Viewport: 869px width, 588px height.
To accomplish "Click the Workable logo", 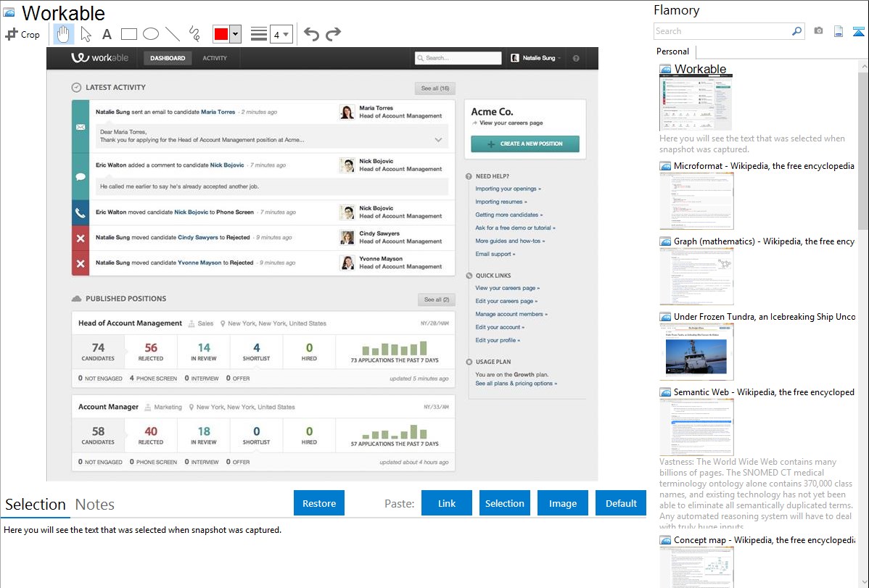I will pyautogui.click(x=100, y=57).
